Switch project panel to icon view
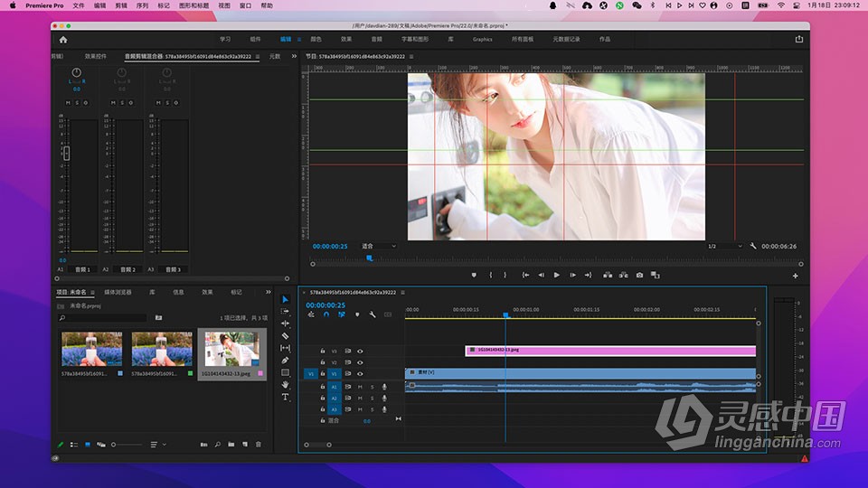Viewport: 868px width, 488px height. coord(88,445)
